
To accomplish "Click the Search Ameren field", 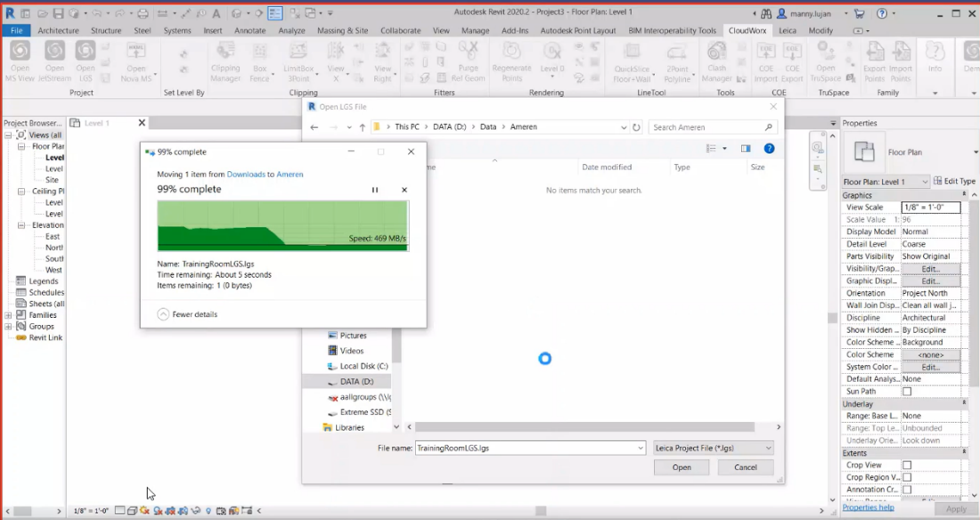I will [x=712, y=126].
